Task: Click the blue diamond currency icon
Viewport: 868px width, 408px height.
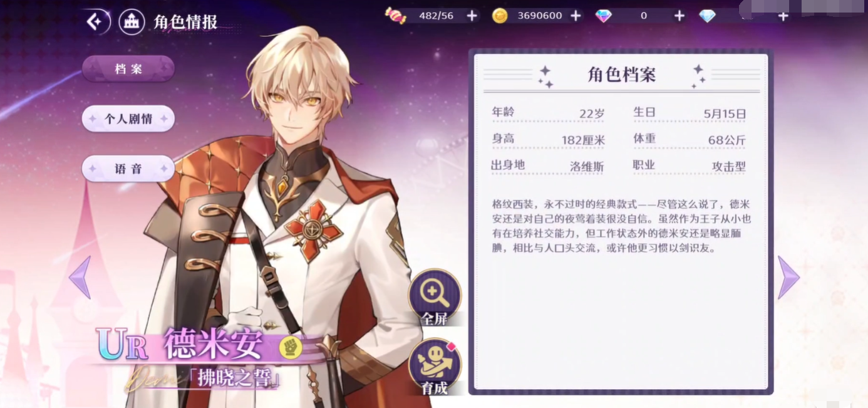Action: tap(708, 16)
